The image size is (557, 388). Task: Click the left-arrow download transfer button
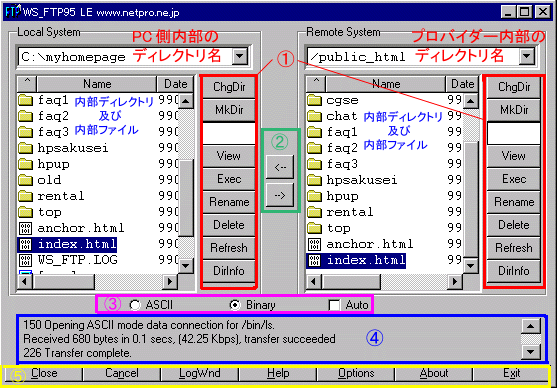[x=280, y=167]
